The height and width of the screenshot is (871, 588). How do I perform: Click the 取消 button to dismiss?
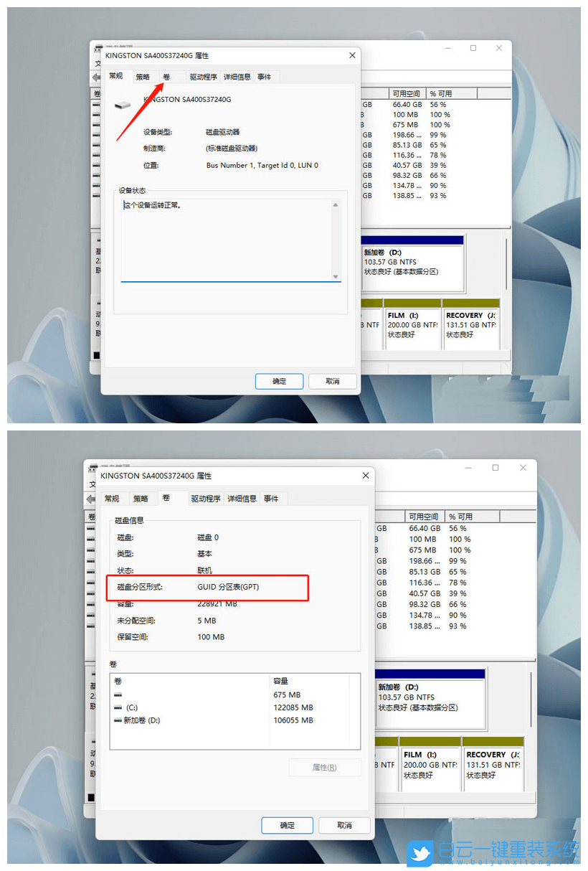(332, 381)
